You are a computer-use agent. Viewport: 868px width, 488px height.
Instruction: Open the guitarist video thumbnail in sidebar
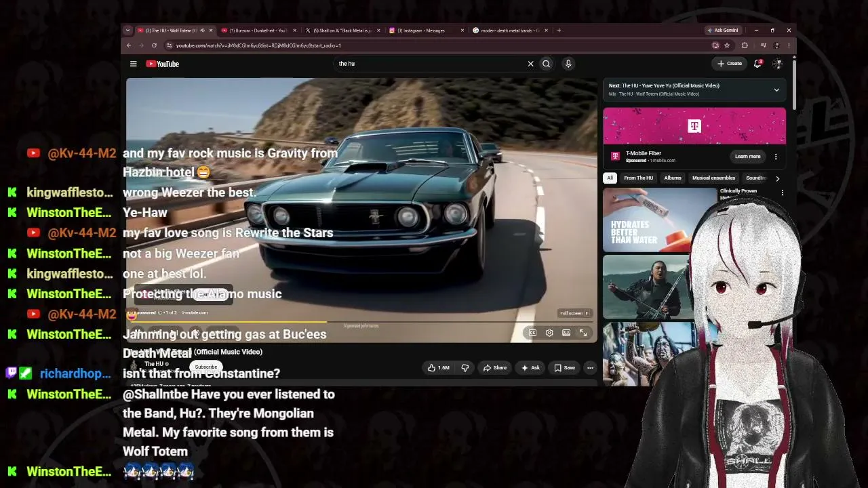pyautogui.click(x=648, y=287)
